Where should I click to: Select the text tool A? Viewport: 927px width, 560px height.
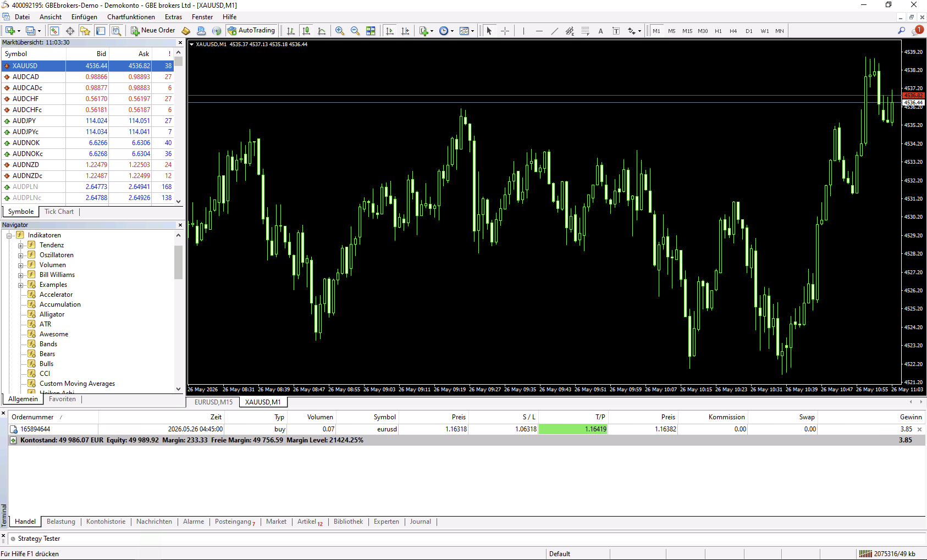click(600, 31)
